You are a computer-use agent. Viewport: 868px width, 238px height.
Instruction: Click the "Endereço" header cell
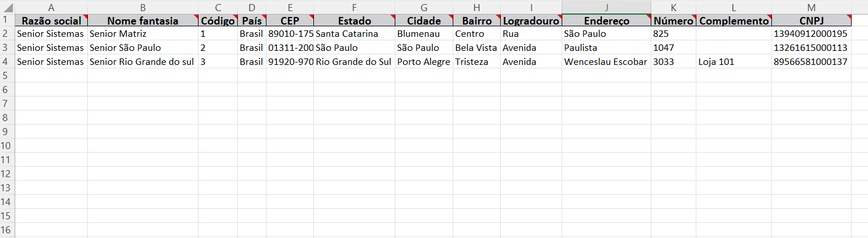pos(606,20)
